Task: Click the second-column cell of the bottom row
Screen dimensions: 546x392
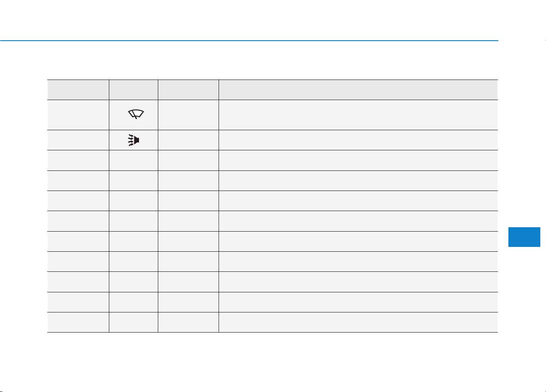Action: pos(133,323)
